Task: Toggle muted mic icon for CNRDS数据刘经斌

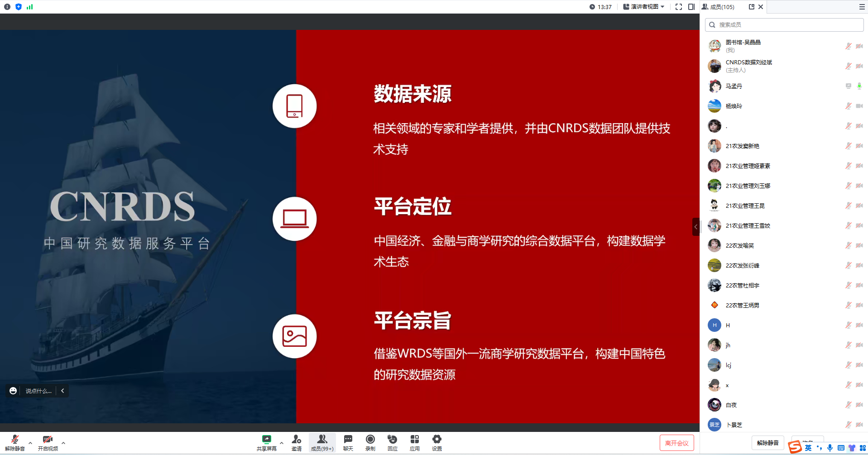Action: point(849,66)
